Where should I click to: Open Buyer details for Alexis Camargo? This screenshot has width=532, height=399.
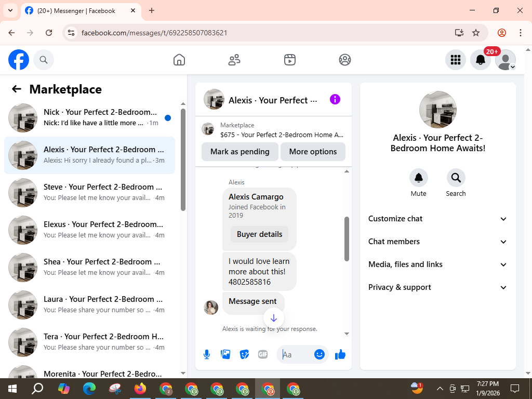coord(260,234)
